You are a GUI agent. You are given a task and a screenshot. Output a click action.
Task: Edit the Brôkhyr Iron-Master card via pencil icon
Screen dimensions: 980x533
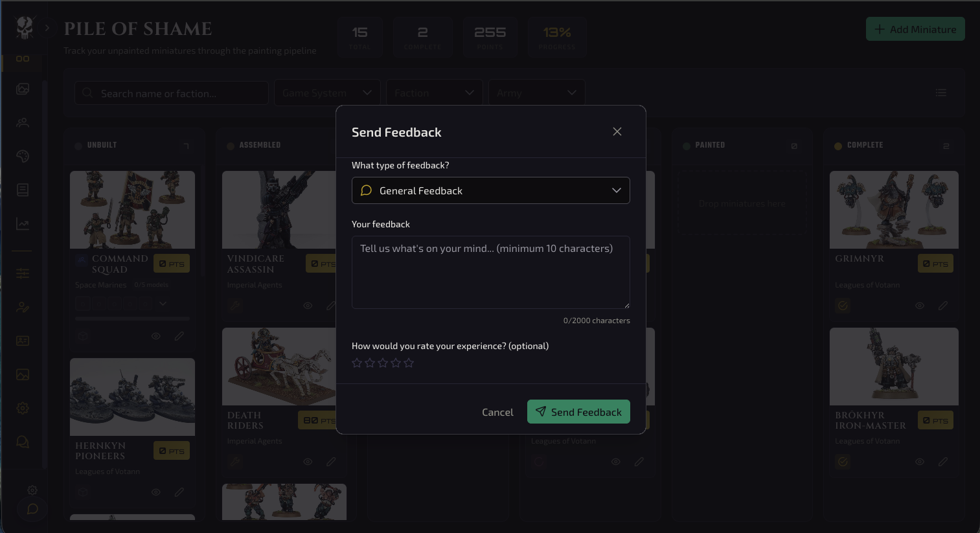click(x=943, y=462)
